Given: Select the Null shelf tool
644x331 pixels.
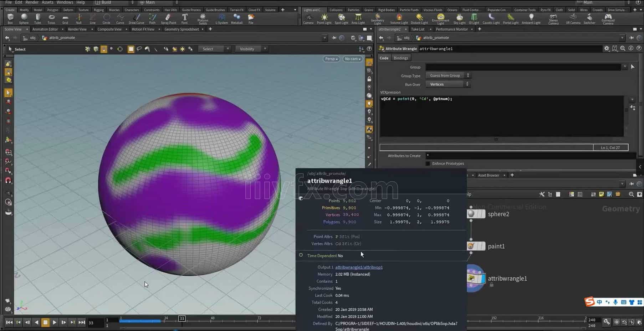Looking at the screenshot, I should (x=79, y=19).
